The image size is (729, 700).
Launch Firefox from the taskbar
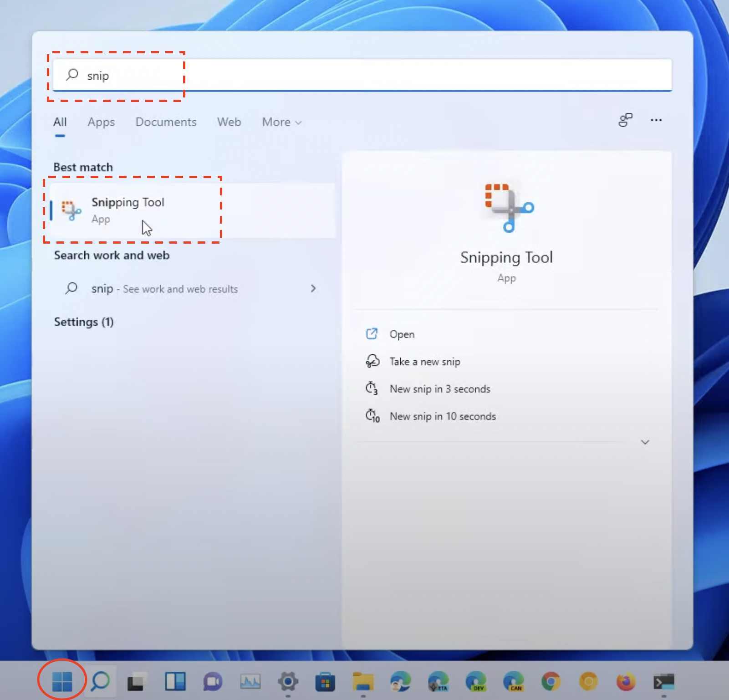pos(624,682)
